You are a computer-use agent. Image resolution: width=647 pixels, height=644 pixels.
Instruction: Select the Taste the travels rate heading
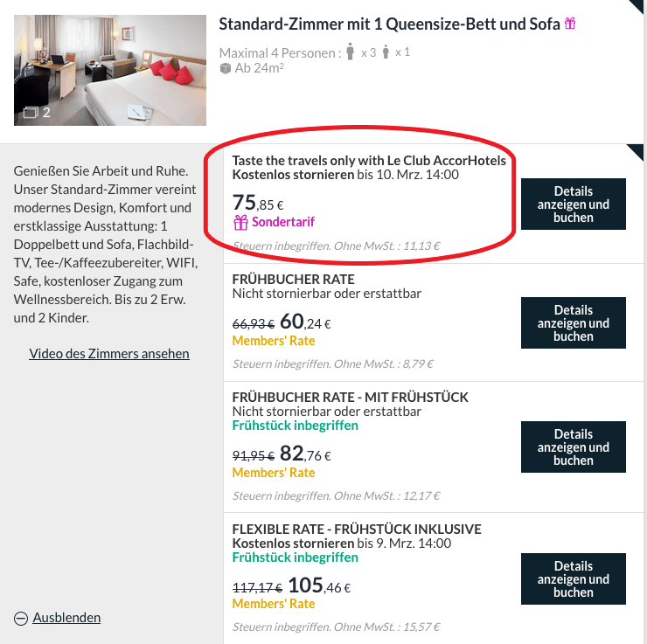click(369, 161)
